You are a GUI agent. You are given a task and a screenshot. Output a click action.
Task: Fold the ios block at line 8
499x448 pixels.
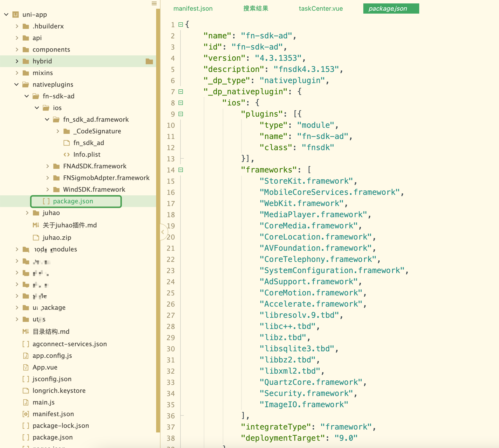click(x=181, y=103)
